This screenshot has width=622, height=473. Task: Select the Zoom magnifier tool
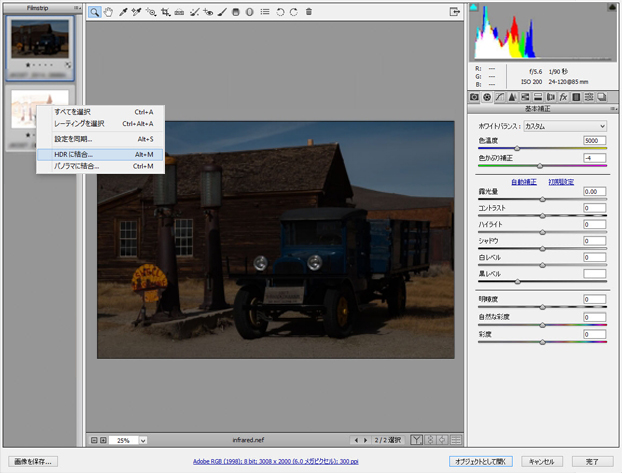click(x=94, y=12)
